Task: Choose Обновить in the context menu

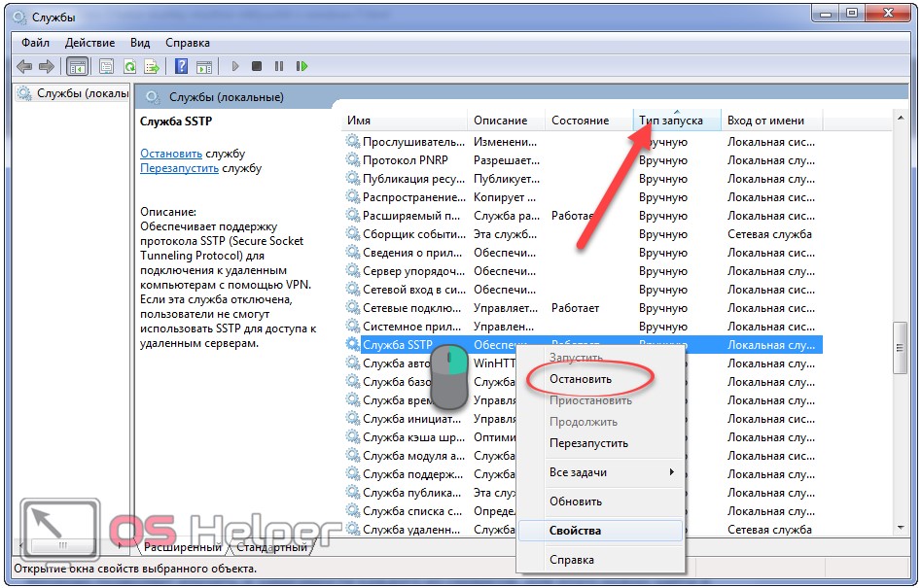Action: click(600, 502)
